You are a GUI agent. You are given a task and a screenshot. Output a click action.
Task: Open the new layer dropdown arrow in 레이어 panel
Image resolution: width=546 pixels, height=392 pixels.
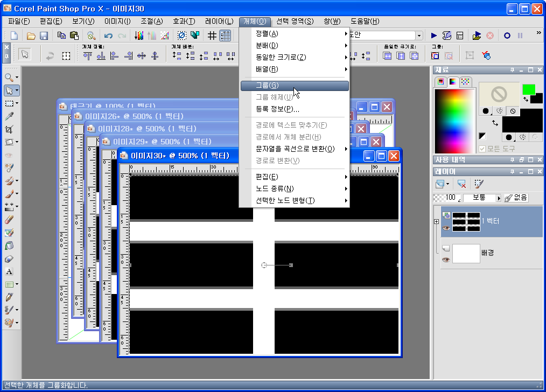click(x=448, y=184)
